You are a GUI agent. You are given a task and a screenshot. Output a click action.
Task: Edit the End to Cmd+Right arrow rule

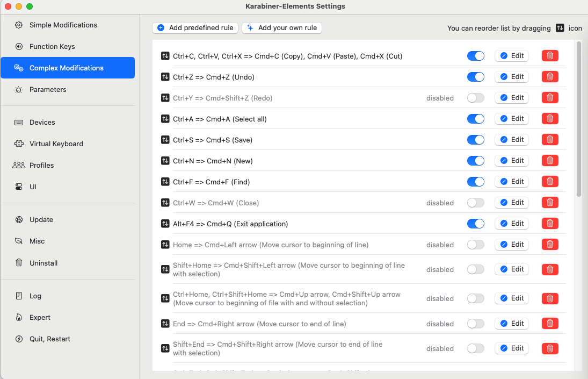[512, 324]
